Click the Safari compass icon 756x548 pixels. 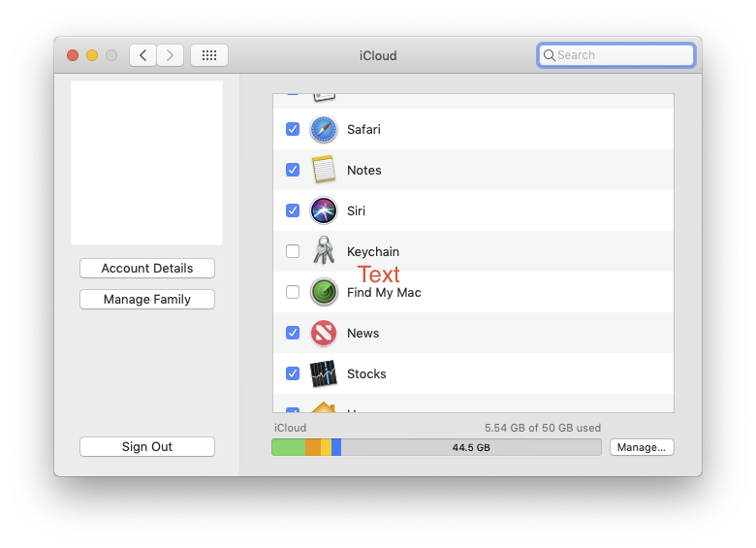click(x=324, y=129)
